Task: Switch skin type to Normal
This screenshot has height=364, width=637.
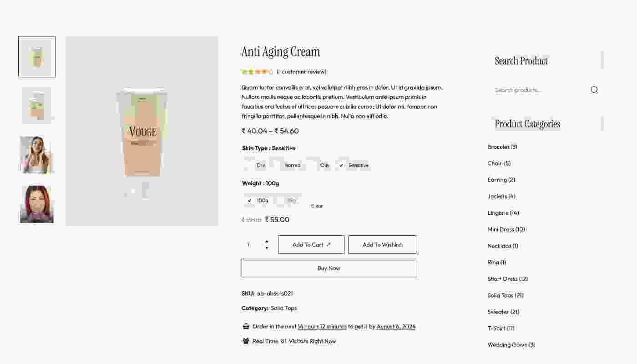Action: [x=293, y=165]
